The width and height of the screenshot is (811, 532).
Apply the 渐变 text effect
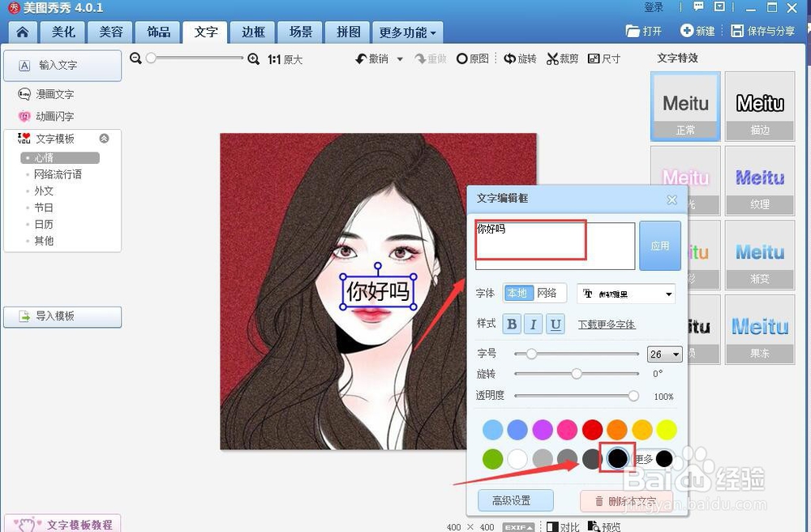click(x=760, y=255)
